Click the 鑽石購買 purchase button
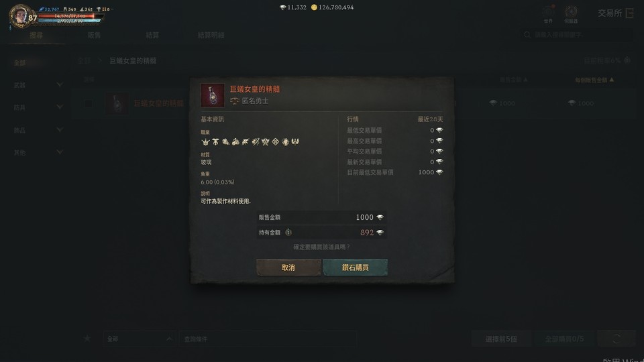Image resolution: width=644 pixels, height=362 pixels. [356, 267]
